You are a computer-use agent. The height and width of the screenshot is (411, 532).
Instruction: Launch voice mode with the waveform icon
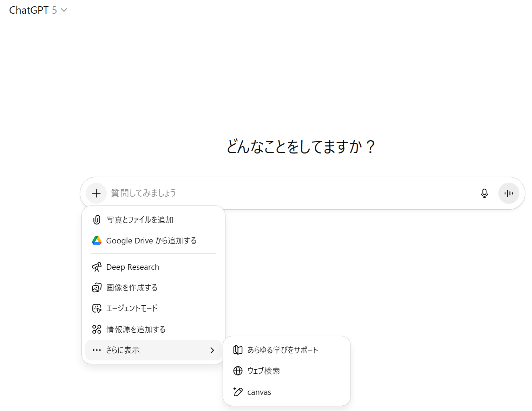pos(508,193)
